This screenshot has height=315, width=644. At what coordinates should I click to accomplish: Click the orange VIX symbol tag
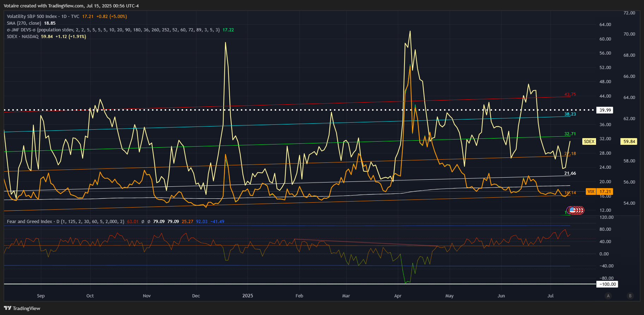591,192
